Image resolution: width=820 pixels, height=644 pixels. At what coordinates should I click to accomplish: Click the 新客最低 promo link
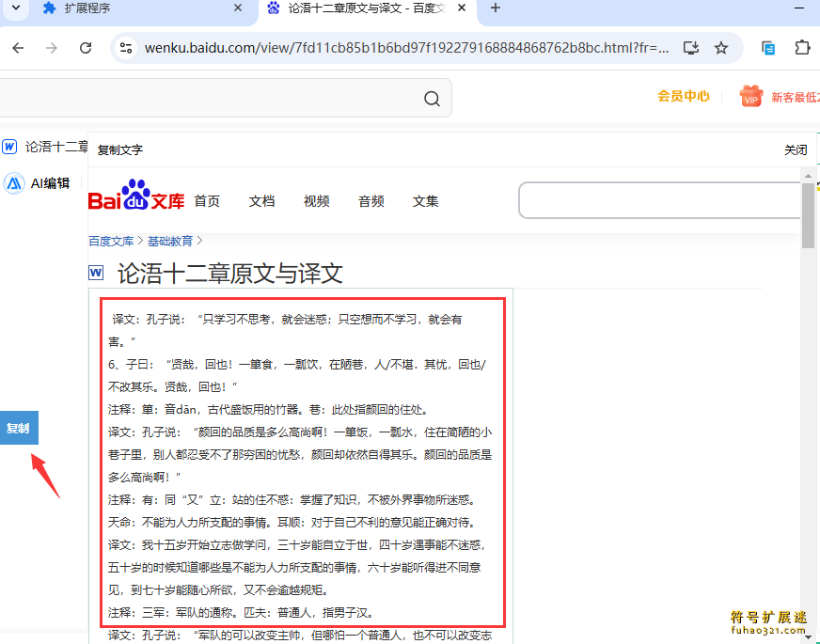tap(795, 97)
